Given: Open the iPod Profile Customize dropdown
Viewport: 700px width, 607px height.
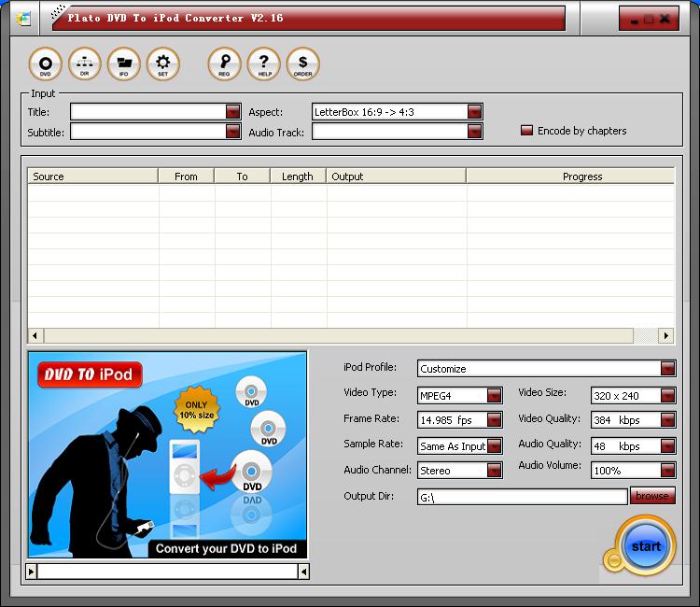Looking at the screenshot, I should pos(668,369).
